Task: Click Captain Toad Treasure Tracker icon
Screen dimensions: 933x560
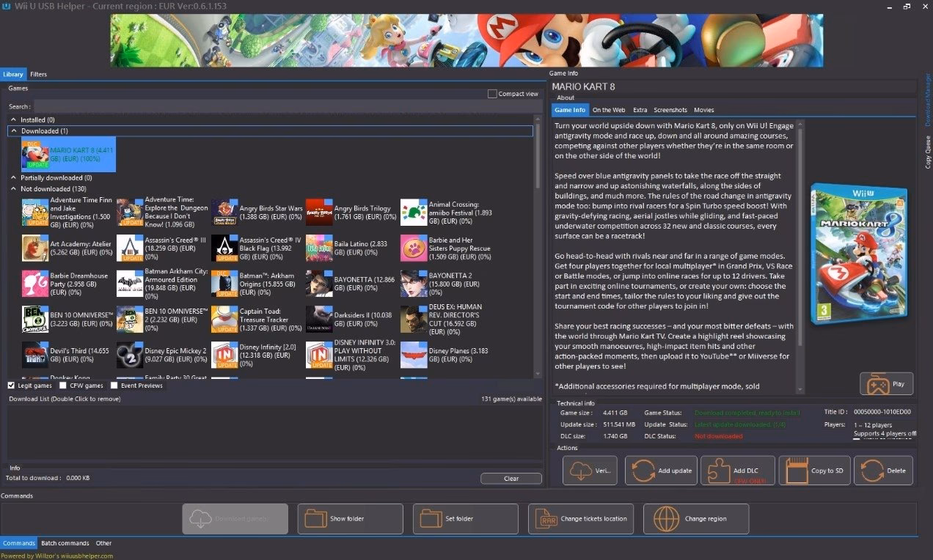Action: [x=224, y=320]
